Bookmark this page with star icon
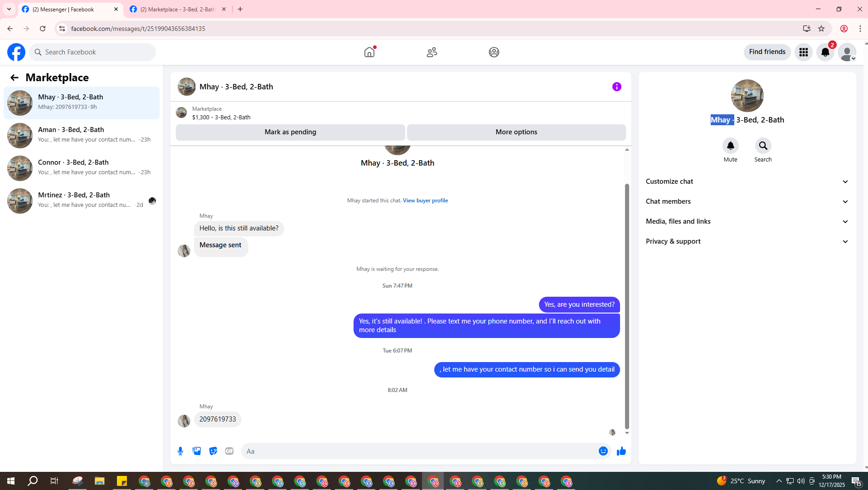 pyautogui.click(x=821, y=29)
